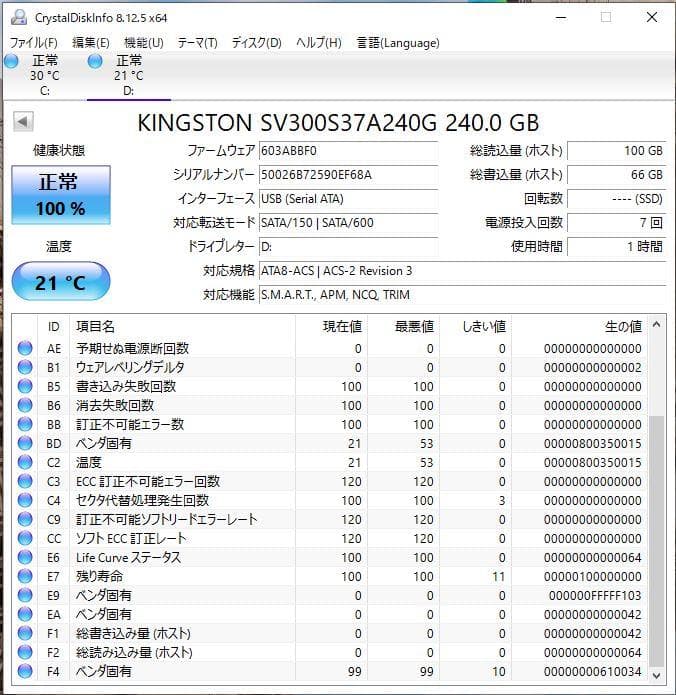The height and width of the screenshot is (695, 676).
Task: Click the 項目名 column header
Action: 182,327
